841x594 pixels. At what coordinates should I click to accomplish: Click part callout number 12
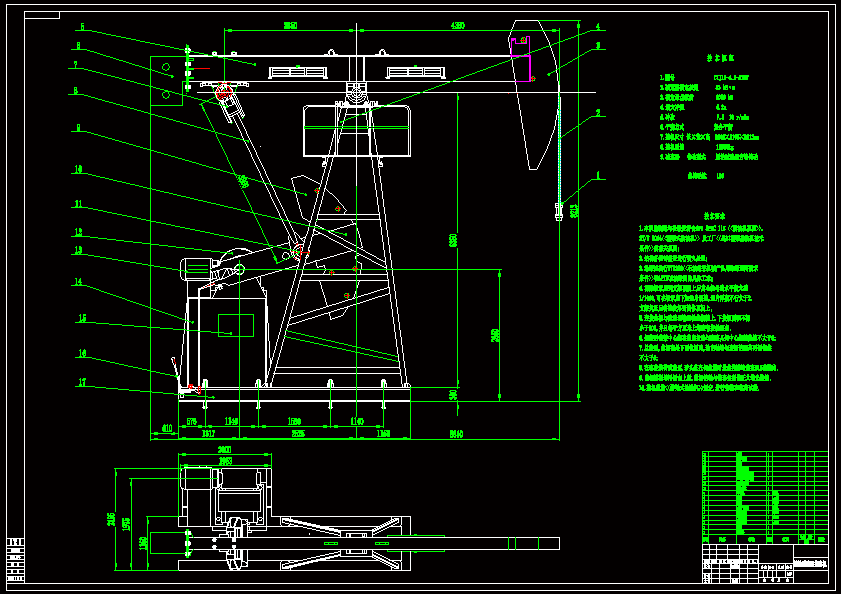pos(78,232)
